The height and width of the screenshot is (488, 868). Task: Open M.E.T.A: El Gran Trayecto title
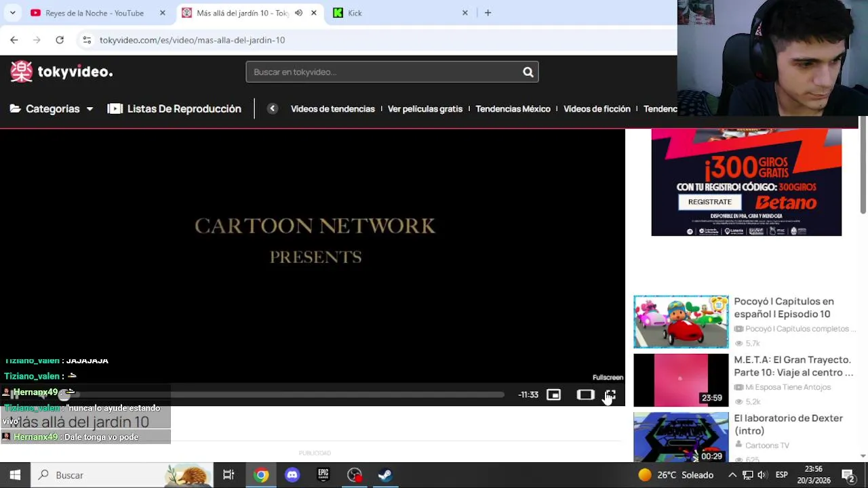coord(793,366)
